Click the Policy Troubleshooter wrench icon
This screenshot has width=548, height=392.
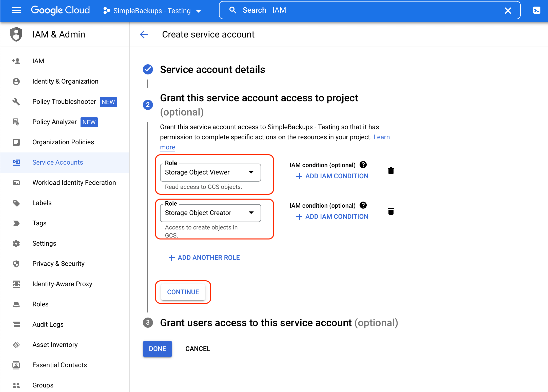[16, 102]
